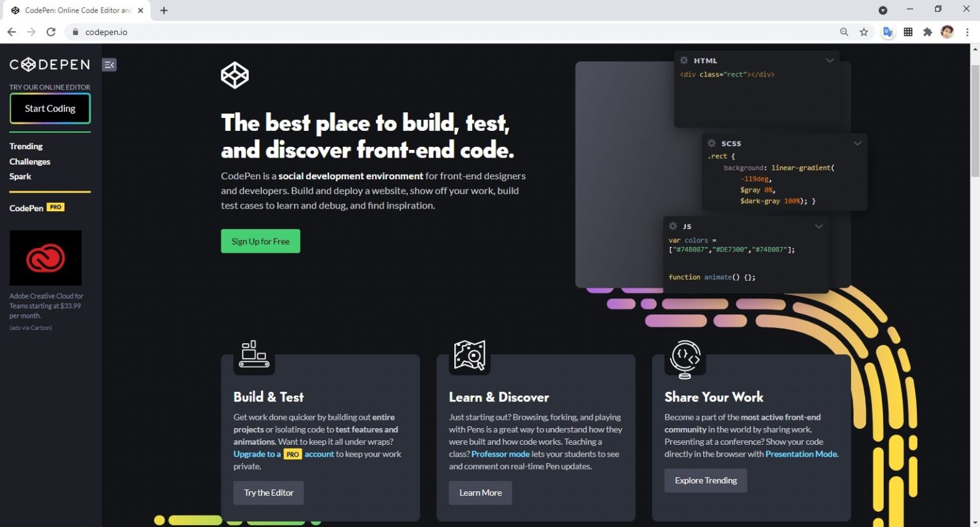This screenshot has height=527, width=980.
Task: Open the browser extensions puzzle icon
Action: [928, 32]
